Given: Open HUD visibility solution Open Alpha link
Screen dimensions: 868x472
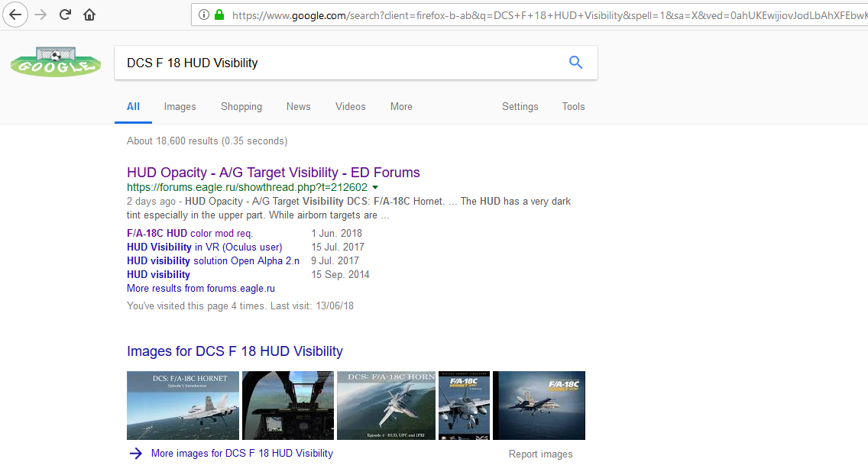Looking at the screenshot, I should pos(213,261).
